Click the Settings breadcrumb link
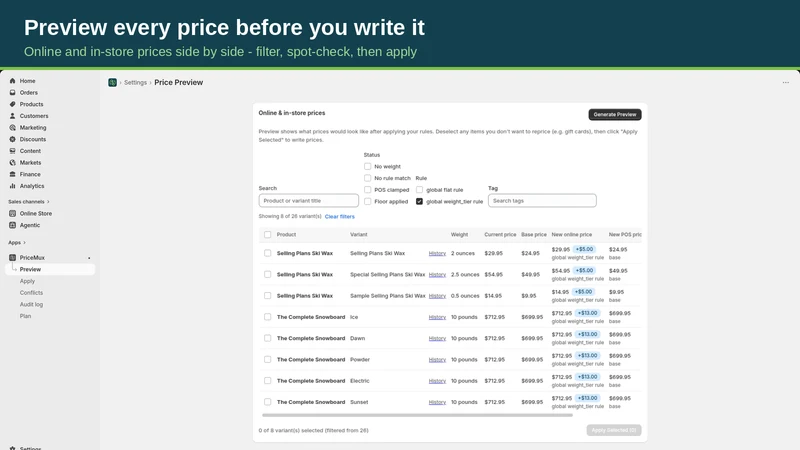 (x=135, y=83)
